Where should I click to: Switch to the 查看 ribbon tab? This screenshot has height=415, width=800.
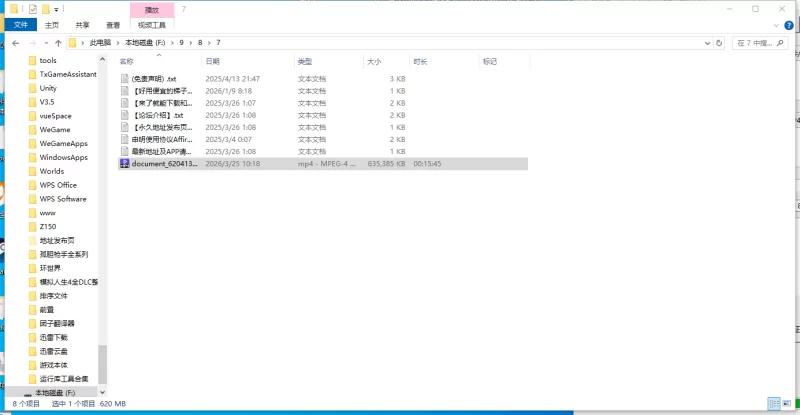pyautogui.click(x=113, y=25)
